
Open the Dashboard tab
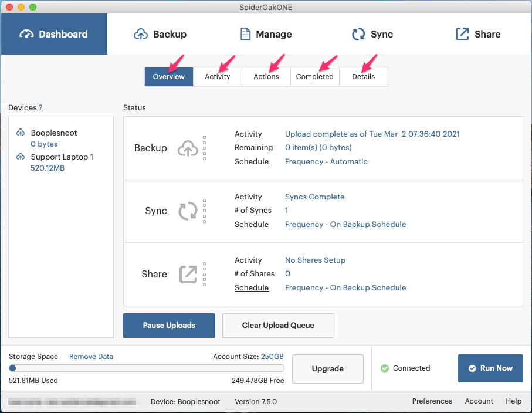(x=55, y=34)
